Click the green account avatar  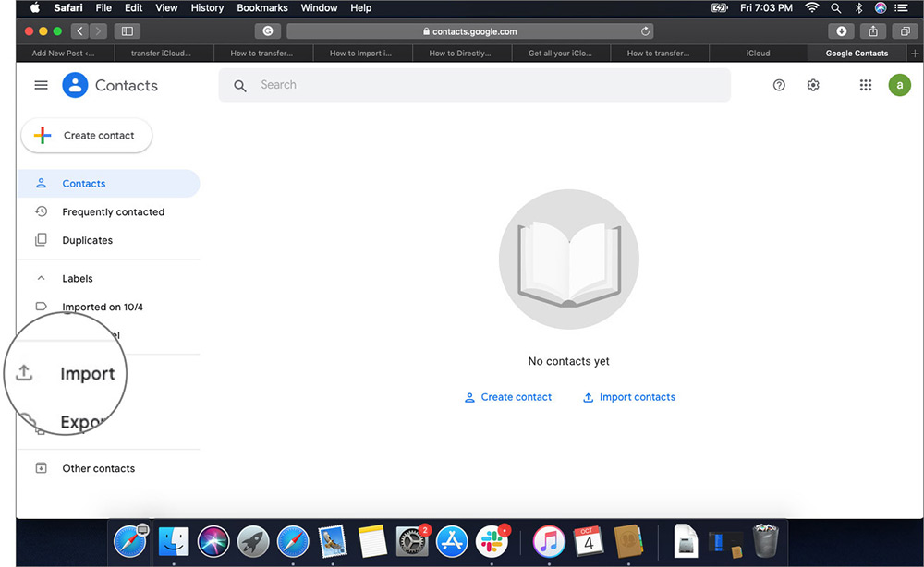click(899, 85)
